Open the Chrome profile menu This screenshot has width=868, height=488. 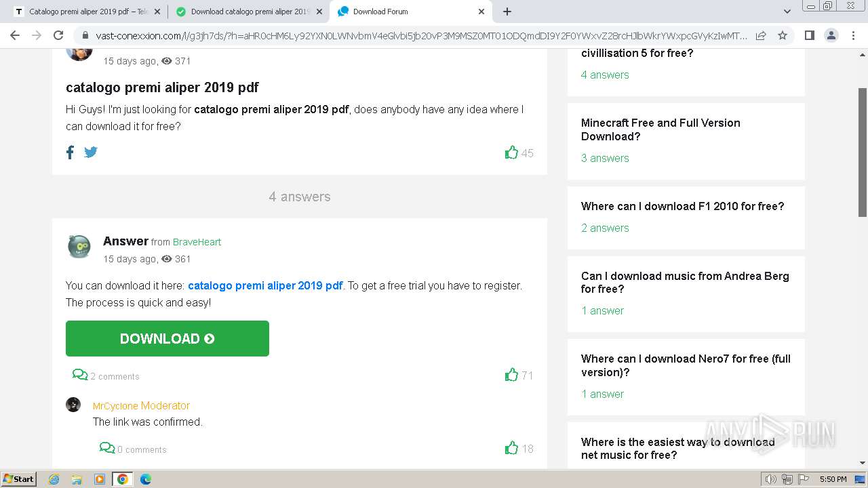click(831, 35)
